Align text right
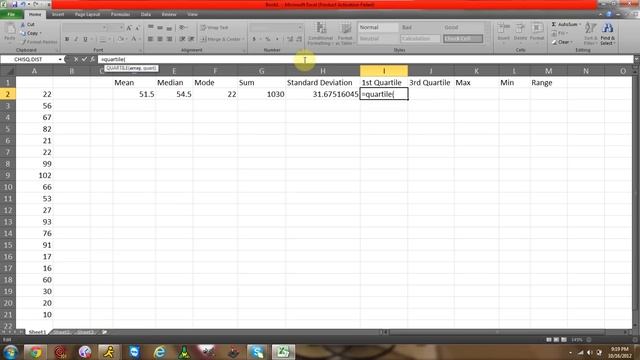This screenshot has width=640, height=360. (169, 39)
